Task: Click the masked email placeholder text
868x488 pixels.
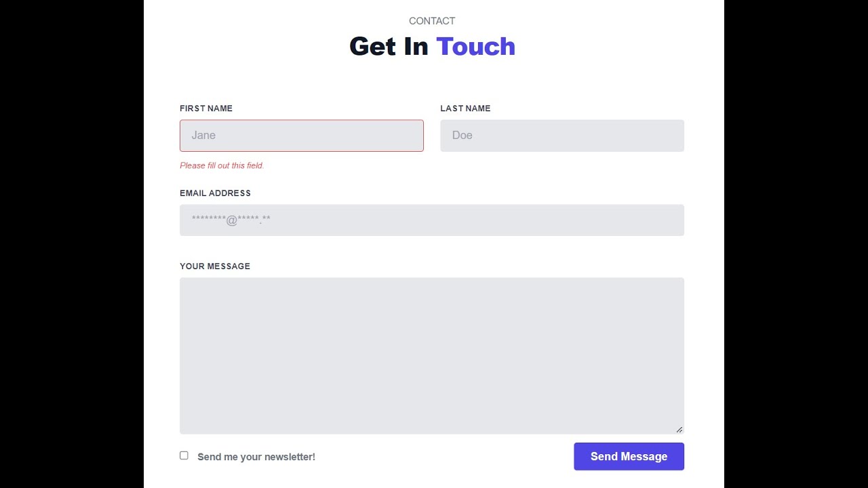Action: click(231, 220)
